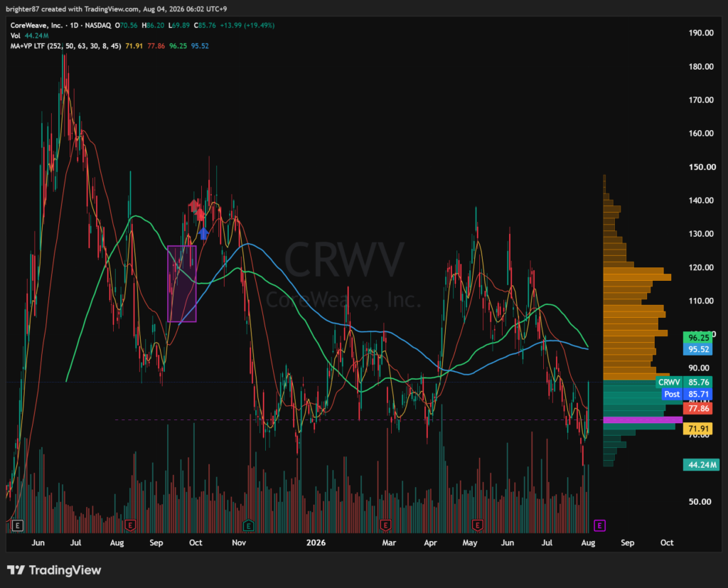Click the blue 95.52 price scale label

coord(698,349)
